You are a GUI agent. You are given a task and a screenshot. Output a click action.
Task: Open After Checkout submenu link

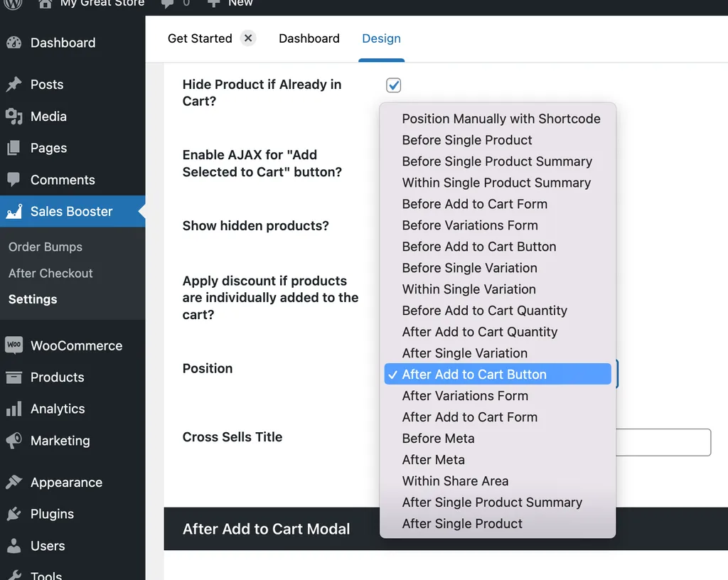pos(50,273)
